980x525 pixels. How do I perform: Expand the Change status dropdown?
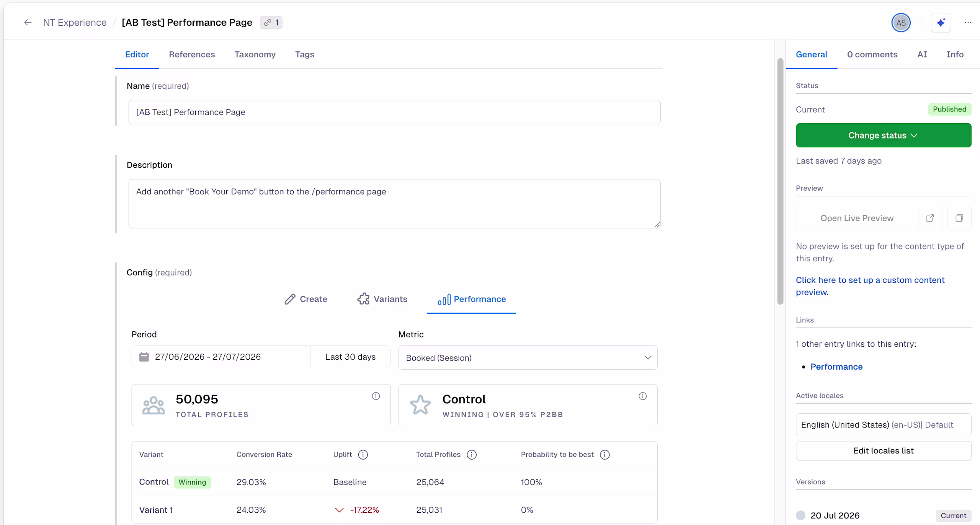pyautogui.click(x=884, y=135)
